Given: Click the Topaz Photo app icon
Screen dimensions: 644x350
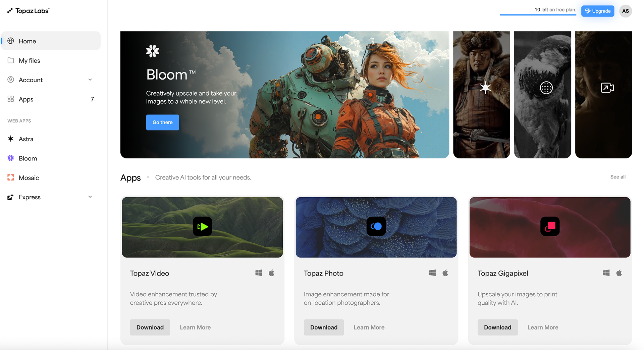Looking at the screenshot, I should point(376,227).
